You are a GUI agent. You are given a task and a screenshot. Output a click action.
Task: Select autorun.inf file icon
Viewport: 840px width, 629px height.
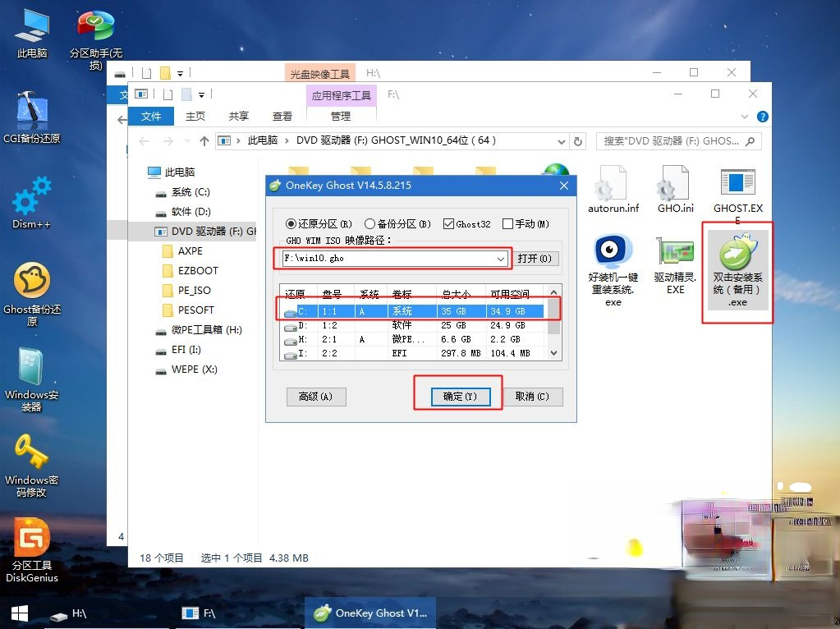pyautogui.click(x=613, y=189)
